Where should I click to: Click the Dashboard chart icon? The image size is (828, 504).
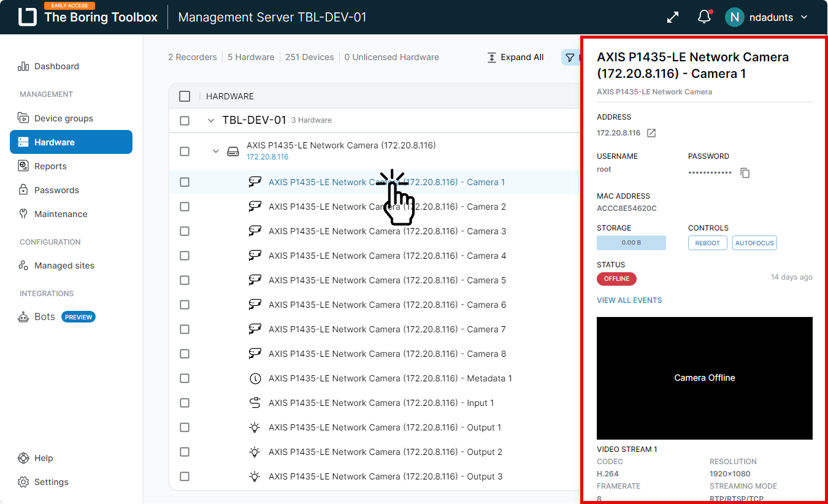point(23,66)
